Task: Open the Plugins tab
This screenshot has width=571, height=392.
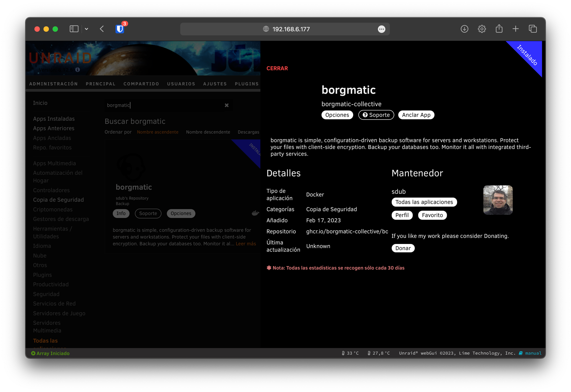Action: click(247, 84)
